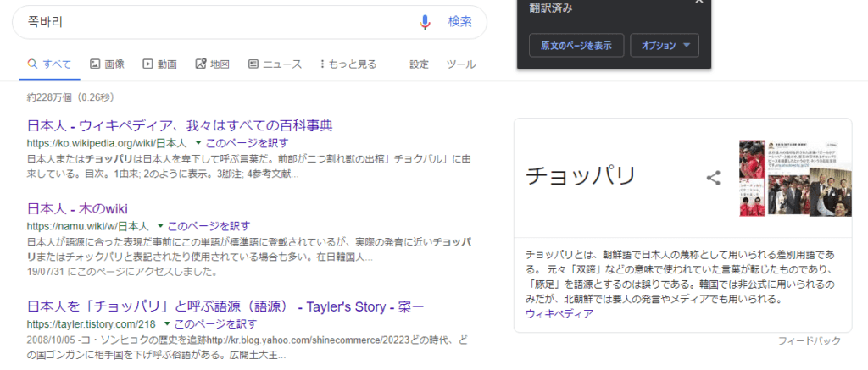The height and width of the screenshot is (370, 868).
Task: Click the 地図 tab's map pin icon
Action: [x=200, y=64]
